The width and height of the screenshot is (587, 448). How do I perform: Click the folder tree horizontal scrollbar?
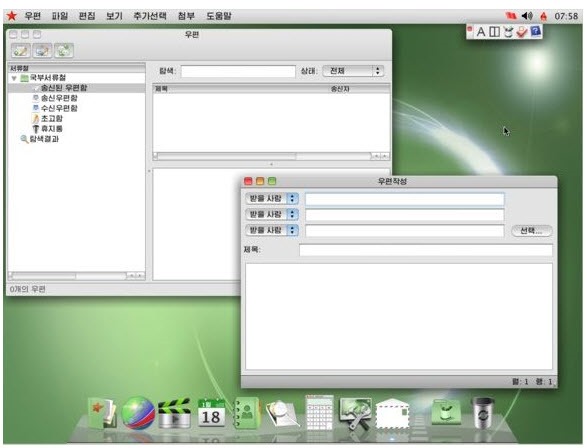coord(76,276)
